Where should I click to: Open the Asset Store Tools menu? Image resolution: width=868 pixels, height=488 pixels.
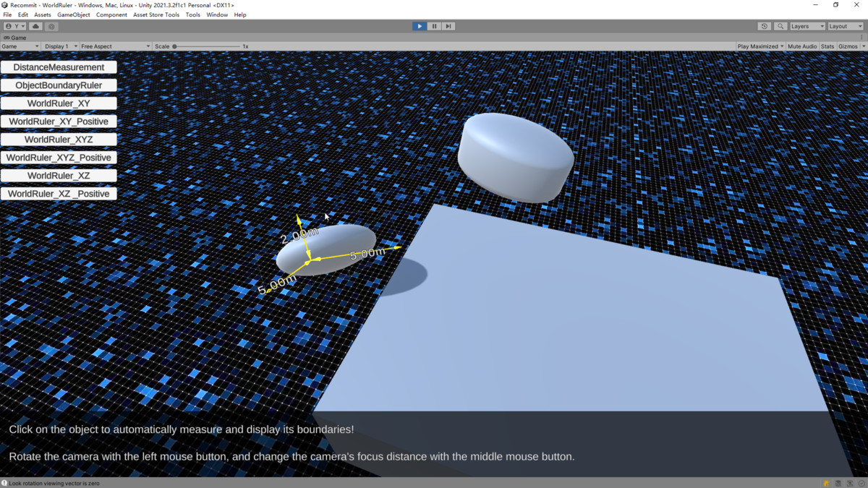[x=156, y=14]
